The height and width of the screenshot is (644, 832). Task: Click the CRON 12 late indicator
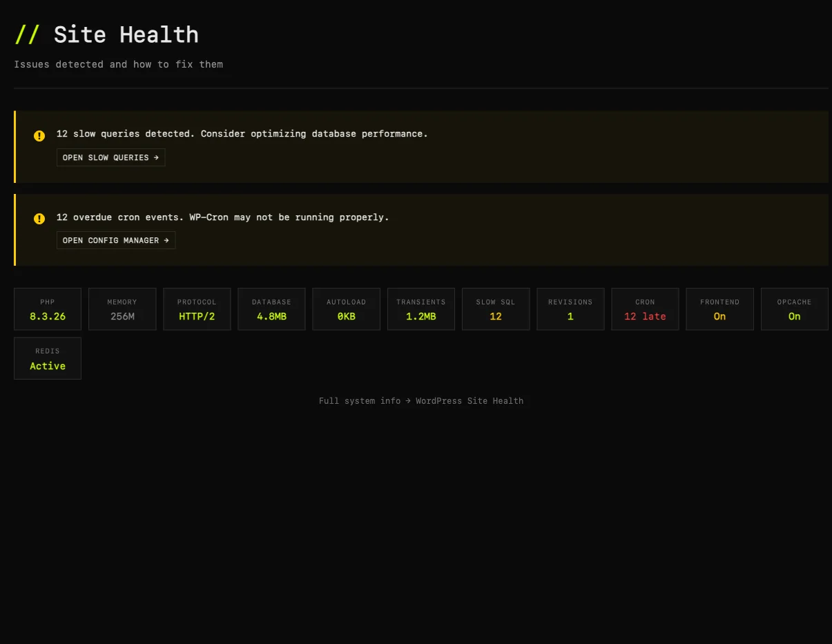tap(645, 309)
